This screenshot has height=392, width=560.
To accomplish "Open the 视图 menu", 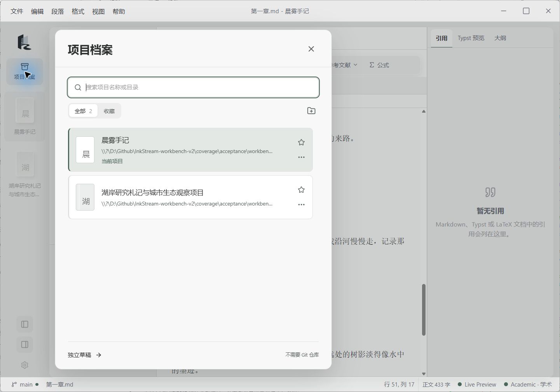I will [x=98, y=11].
